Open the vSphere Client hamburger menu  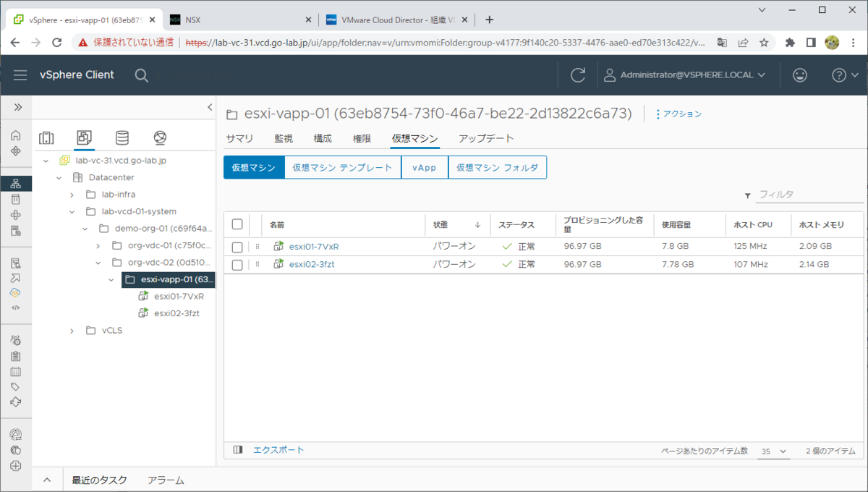[20, 75]
